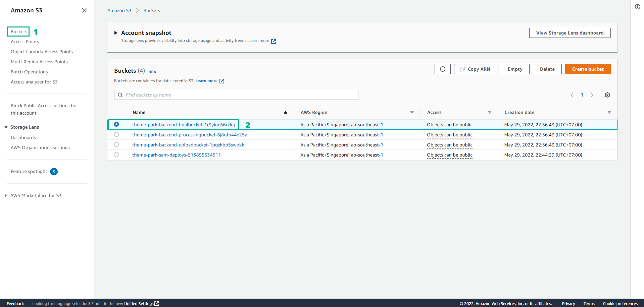Open Block Public Access settings for this account
Image resolution: width=644 pixels, height=307 pixels.
pos(44,109)
